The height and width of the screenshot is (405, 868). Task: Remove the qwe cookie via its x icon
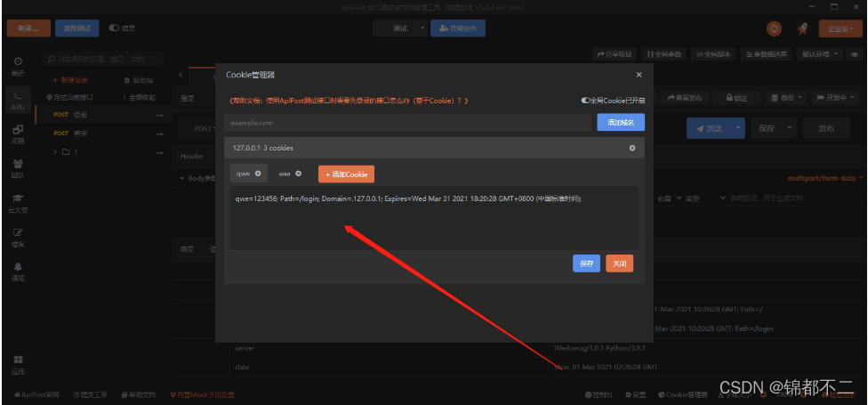pos(258,174)
